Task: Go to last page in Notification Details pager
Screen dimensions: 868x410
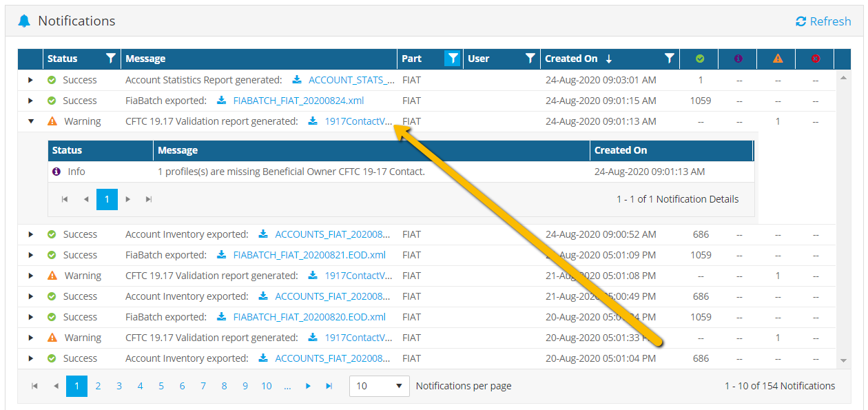Action: (149, 199)
